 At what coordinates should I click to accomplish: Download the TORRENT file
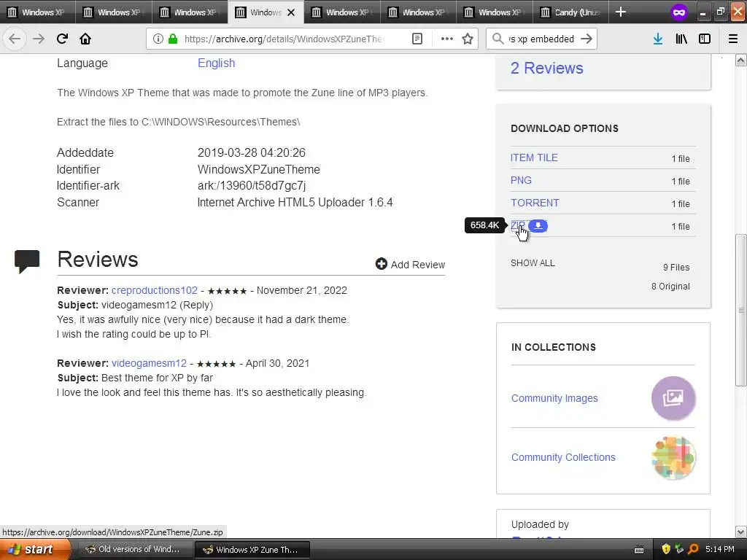coord(535,203)
